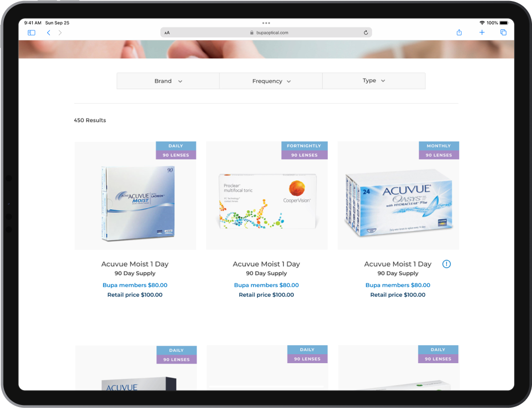Open Acuvue Moist 1 Day under Monthly card
532x408 pixels.
coord(398,264)
